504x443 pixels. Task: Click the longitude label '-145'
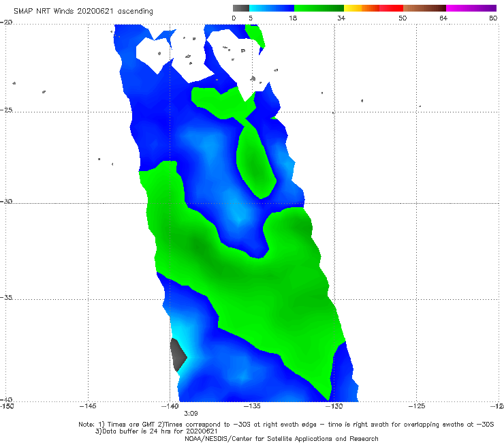pyautogui.click(x=88, y=406)
